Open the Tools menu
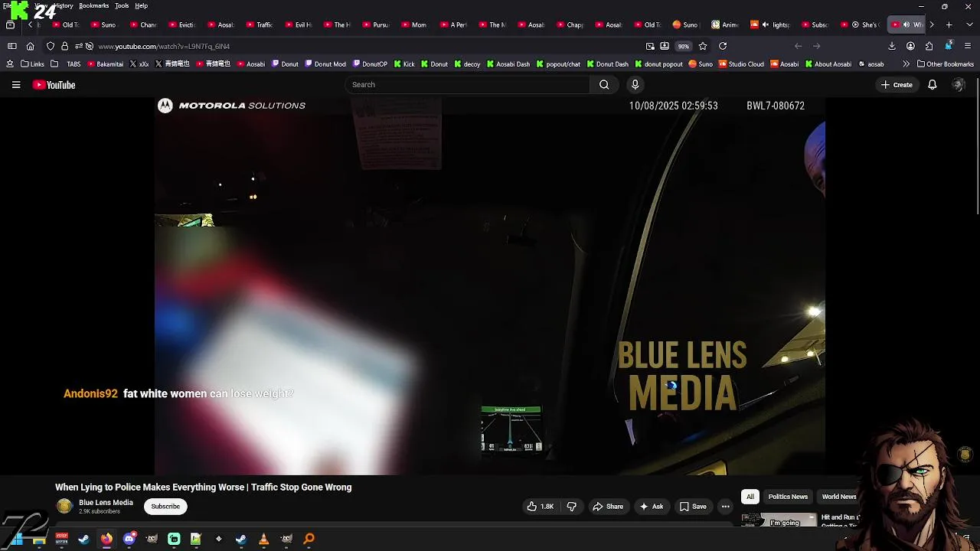The width and height of the screenshot is (980, 551). [x=122, y=5]
